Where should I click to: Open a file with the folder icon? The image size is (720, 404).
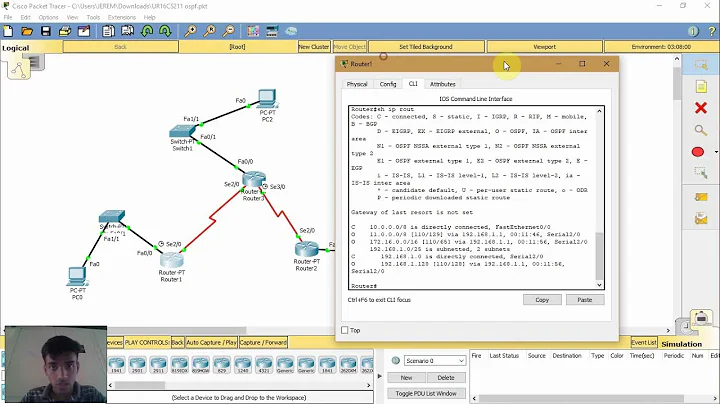click(27, 31)
